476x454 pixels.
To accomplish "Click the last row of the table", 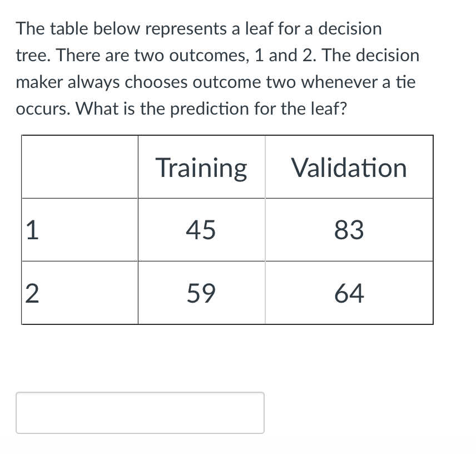I will [x=228, y=294].
